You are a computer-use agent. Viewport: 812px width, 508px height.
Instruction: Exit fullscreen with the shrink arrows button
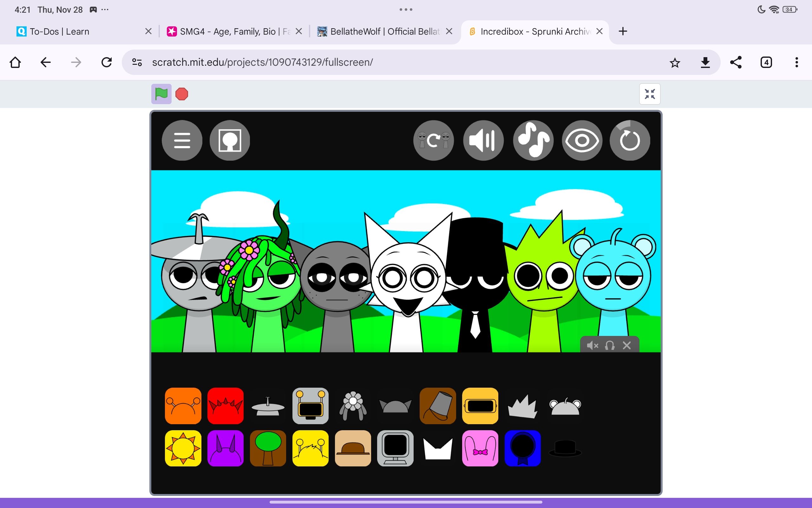[x=650, y=94]
